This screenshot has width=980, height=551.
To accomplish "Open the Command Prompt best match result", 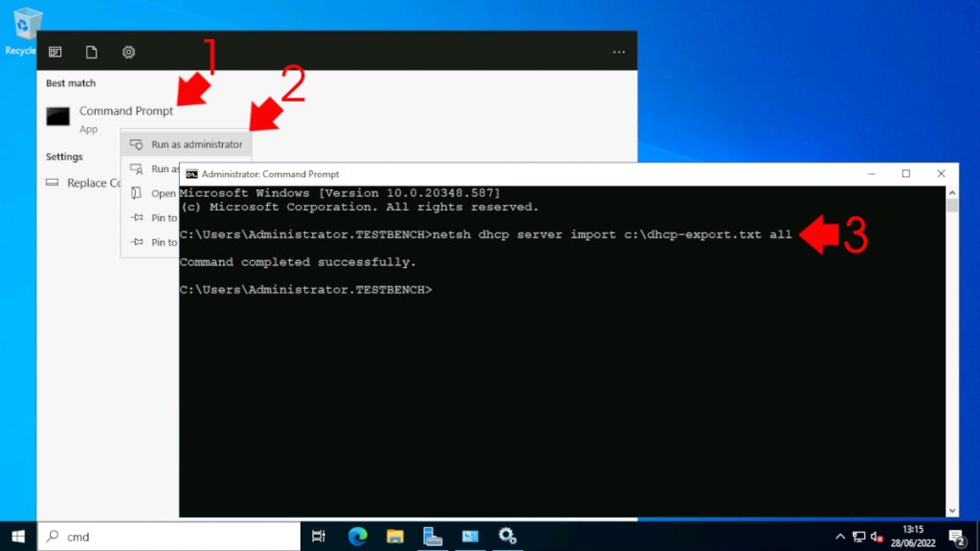I will pyautogui.click(x=124, y=111).
